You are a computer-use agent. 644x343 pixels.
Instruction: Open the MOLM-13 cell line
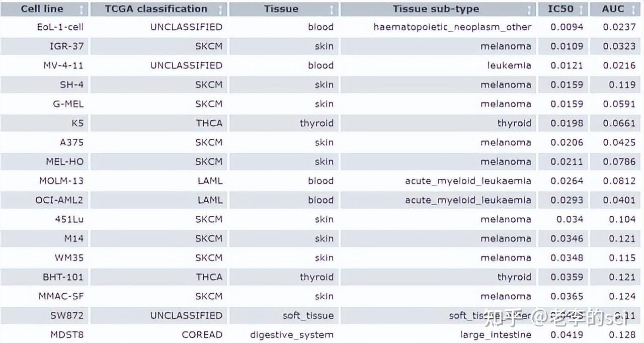coord(61,181)
